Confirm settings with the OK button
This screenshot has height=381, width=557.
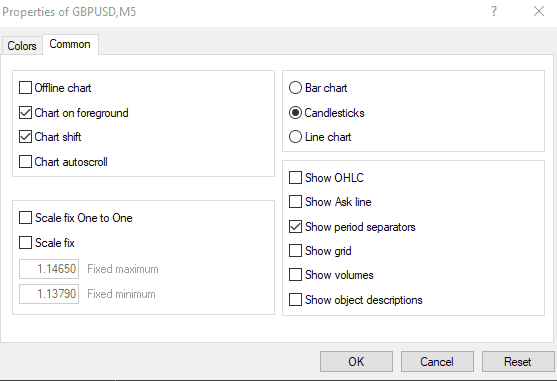tap(356, 361)
